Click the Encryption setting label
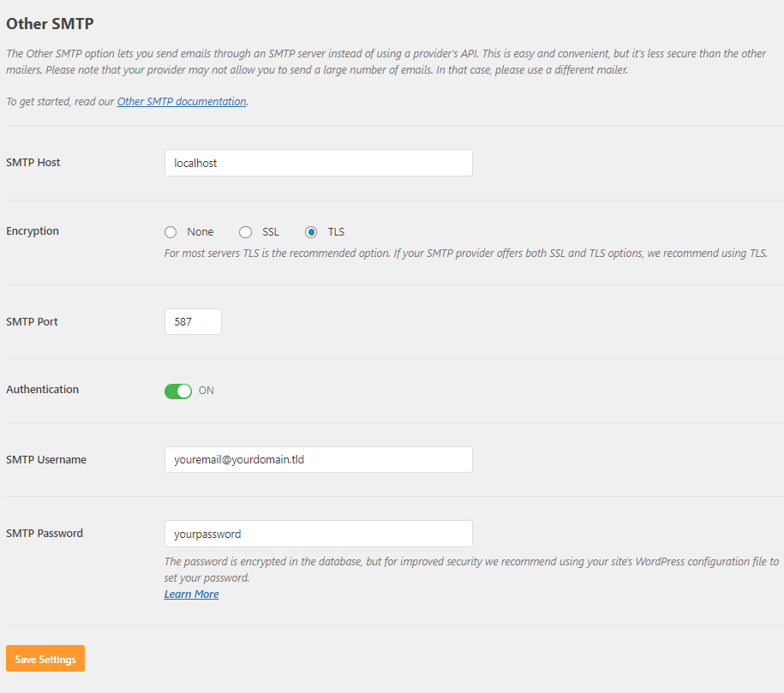The width and height of the screenshot is (784, 693). (x=33, y=231)
